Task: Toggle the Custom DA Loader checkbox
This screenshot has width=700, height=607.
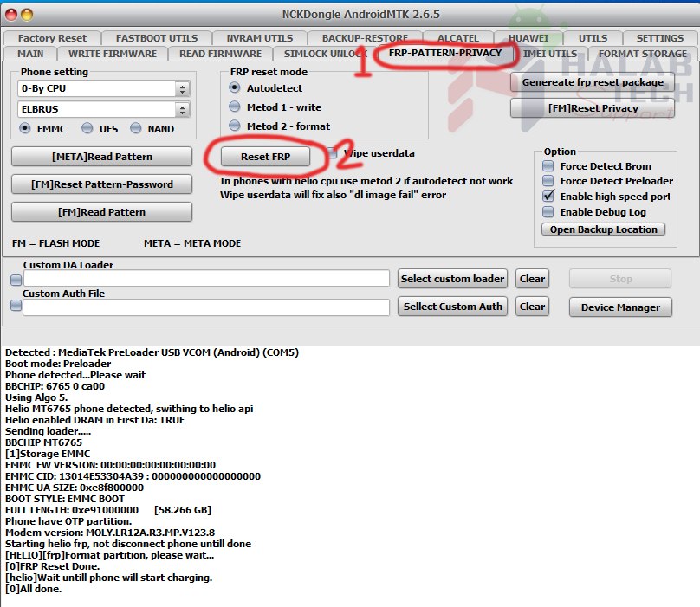Action: (16, 280)
